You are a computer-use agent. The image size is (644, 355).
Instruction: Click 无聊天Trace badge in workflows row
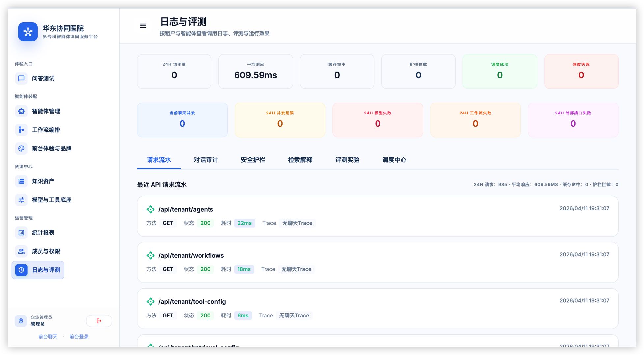tap(296, 269)
